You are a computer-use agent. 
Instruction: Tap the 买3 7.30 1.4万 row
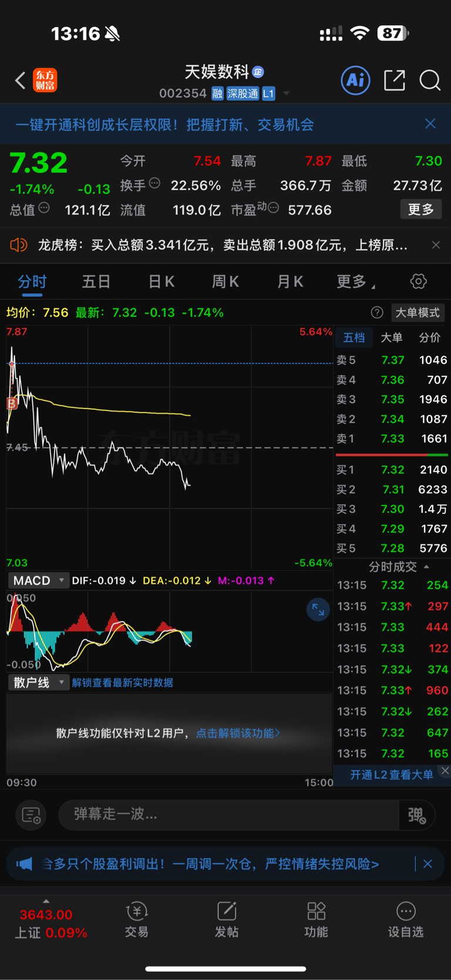pyautogui.click(x=392, y=509)
